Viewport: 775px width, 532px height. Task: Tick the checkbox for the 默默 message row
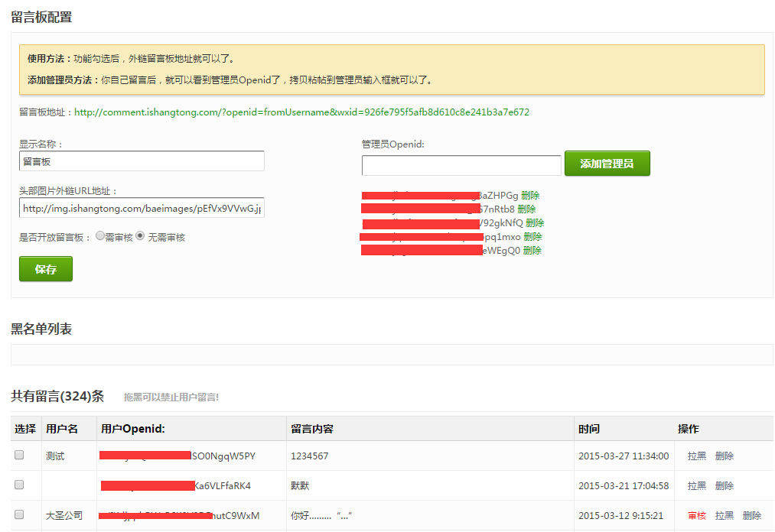point(20,485)
